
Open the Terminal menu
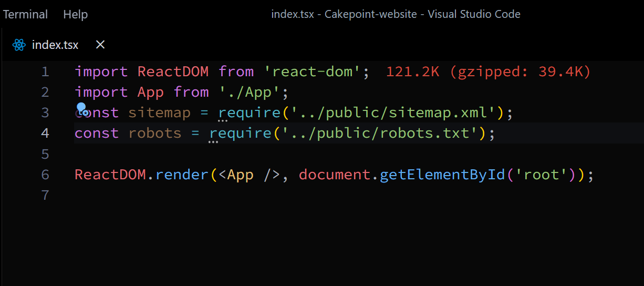pos(25,14)
